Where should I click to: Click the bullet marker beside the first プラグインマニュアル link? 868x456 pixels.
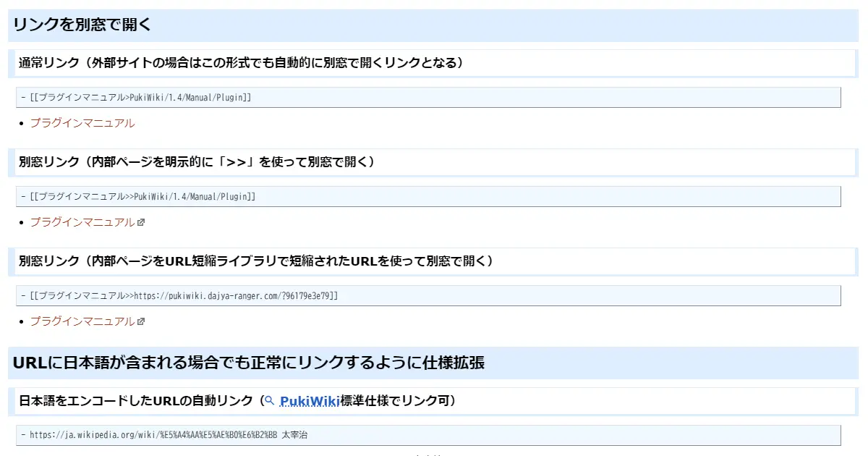tap(20, 123)
